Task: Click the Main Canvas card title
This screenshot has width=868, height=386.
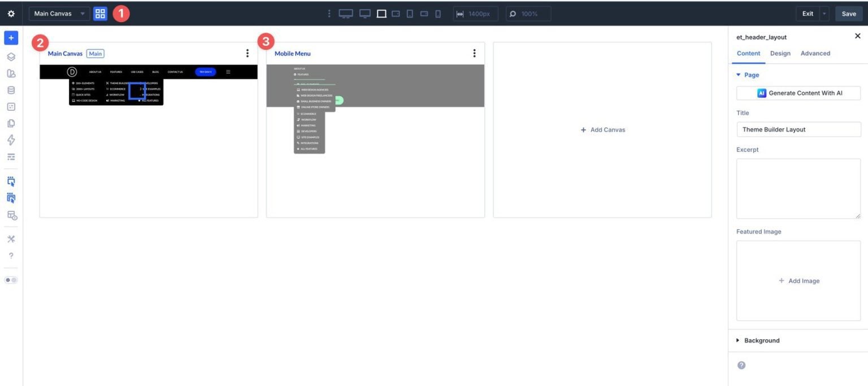Action: [65, 54]
